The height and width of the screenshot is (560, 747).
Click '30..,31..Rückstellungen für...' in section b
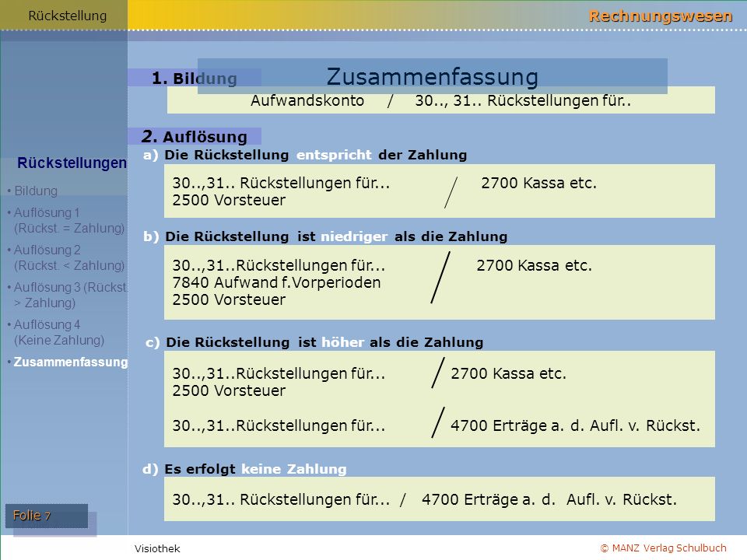point(279,265)
